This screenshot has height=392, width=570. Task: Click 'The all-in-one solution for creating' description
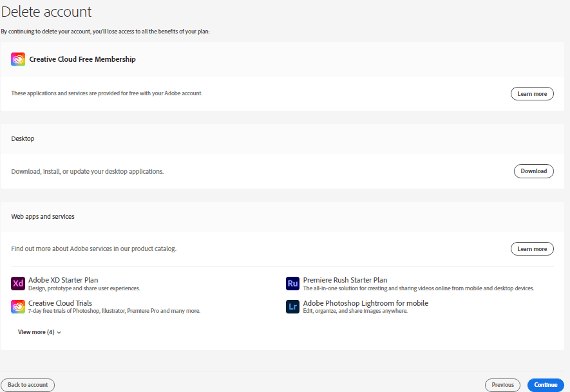point(419,288)
